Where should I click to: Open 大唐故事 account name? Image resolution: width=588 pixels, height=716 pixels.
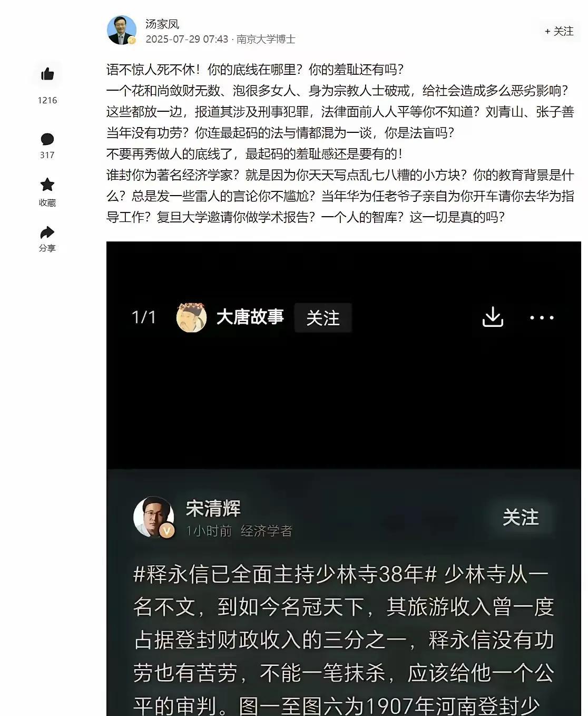[x=250, y=317]
